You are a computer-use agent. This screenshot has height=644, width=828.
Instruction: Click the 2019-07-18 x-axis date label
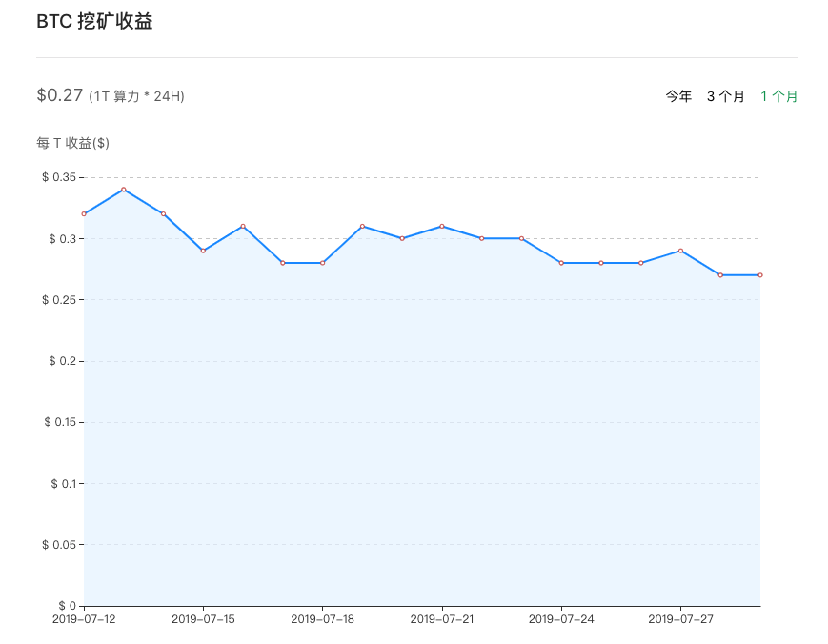(x=323, y=618)
